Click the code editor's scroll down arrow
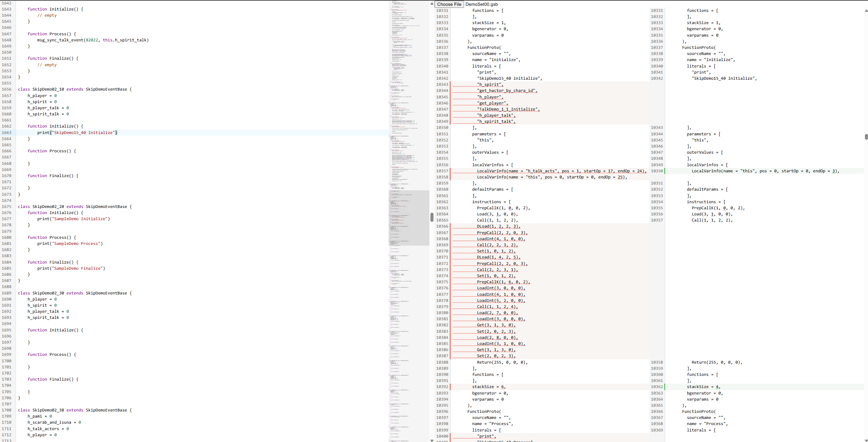Image resolution: width=868 pixels, height=442 pixels. click(x=432, y=440)
